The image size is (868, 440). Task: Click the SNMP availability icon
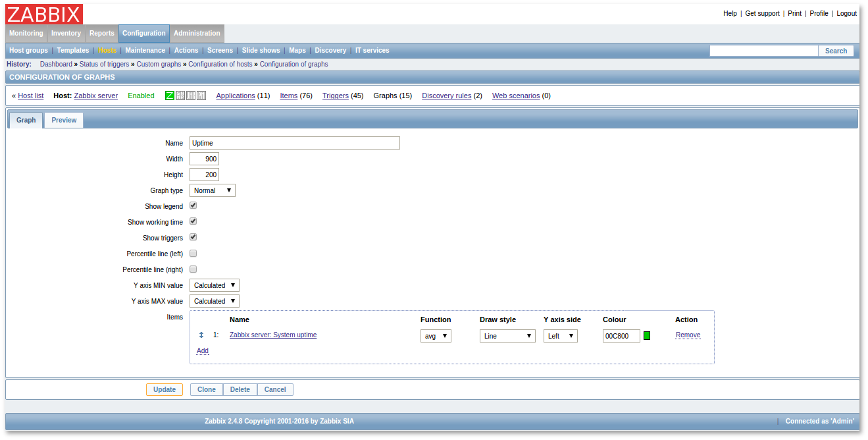coord(180,96)
